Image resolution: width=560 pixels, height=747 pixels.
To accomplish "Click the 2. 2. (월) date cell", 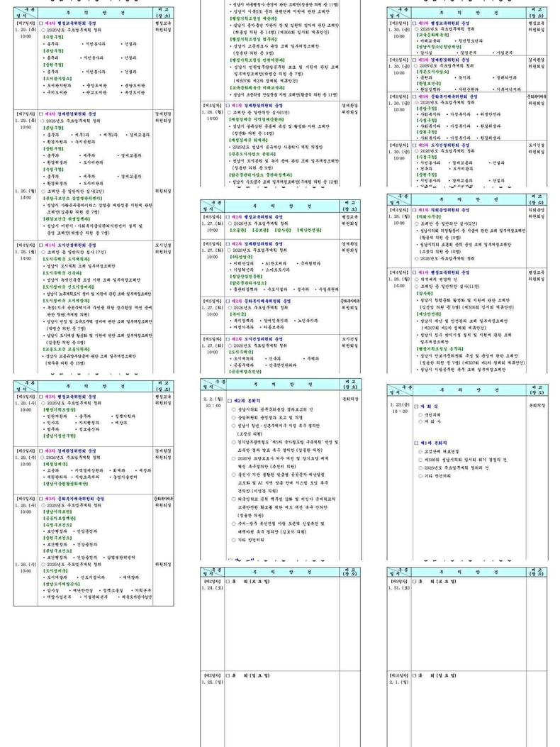I will tap(212, 400).
